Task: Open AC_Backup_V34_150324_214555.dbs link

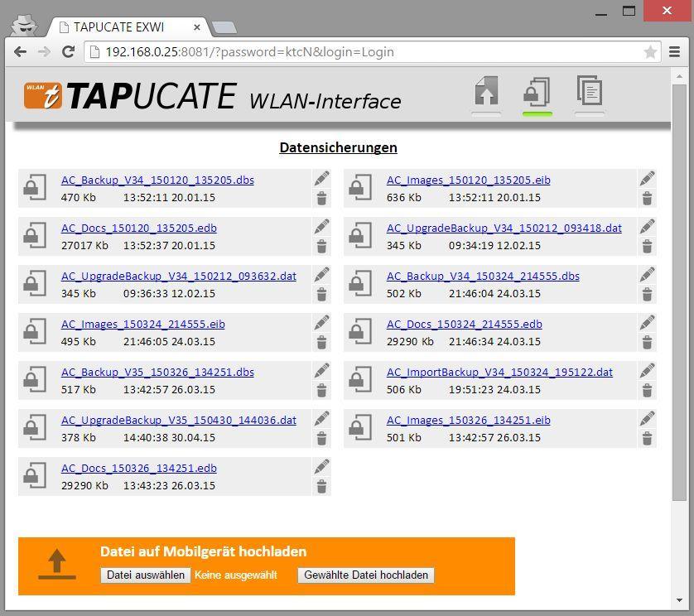Action: tap(483, 277)
